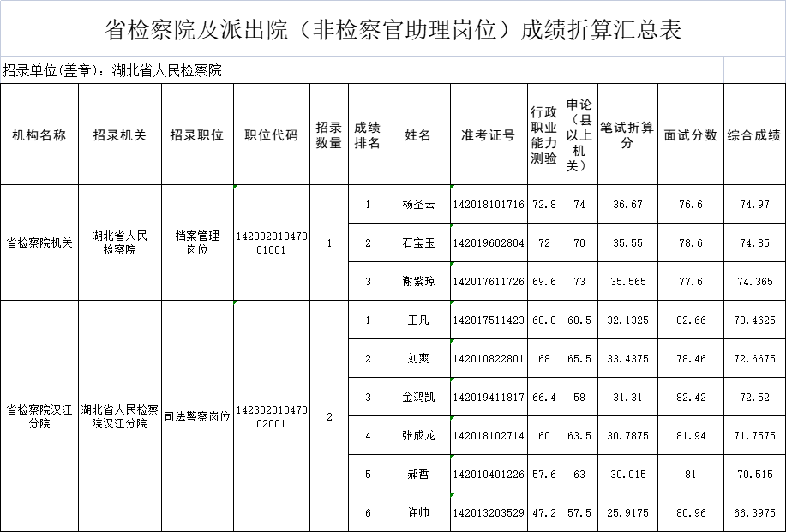This screenshot has height=532, width=786.
Task: Click the 湖北省人民检察院汉江分院 cell
Action: click(x=120, y=416)
